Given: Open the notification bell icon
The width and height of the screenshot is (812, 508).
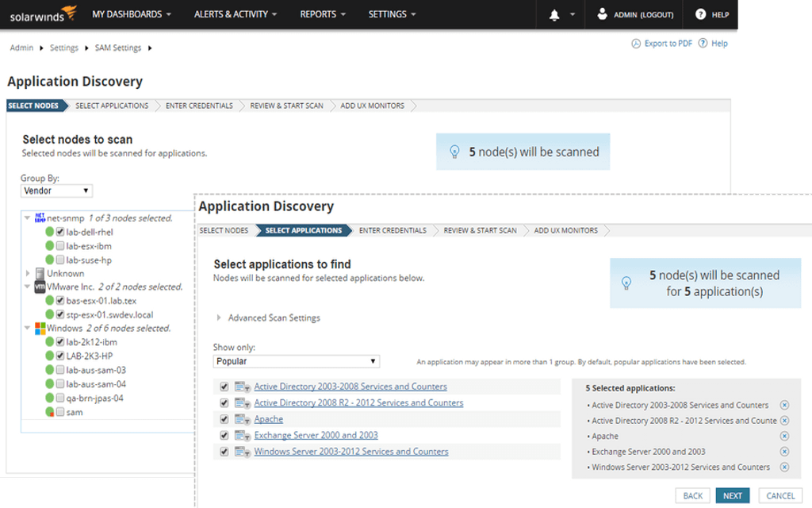Looking at the screenshot, I should (556, 13).
